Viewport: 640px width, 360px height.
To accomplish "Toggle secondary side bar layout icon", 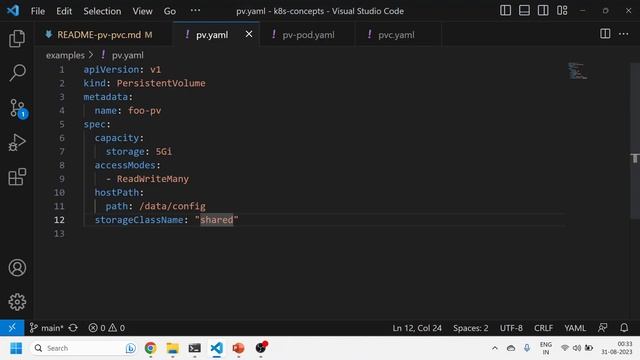I will point(543,11).
